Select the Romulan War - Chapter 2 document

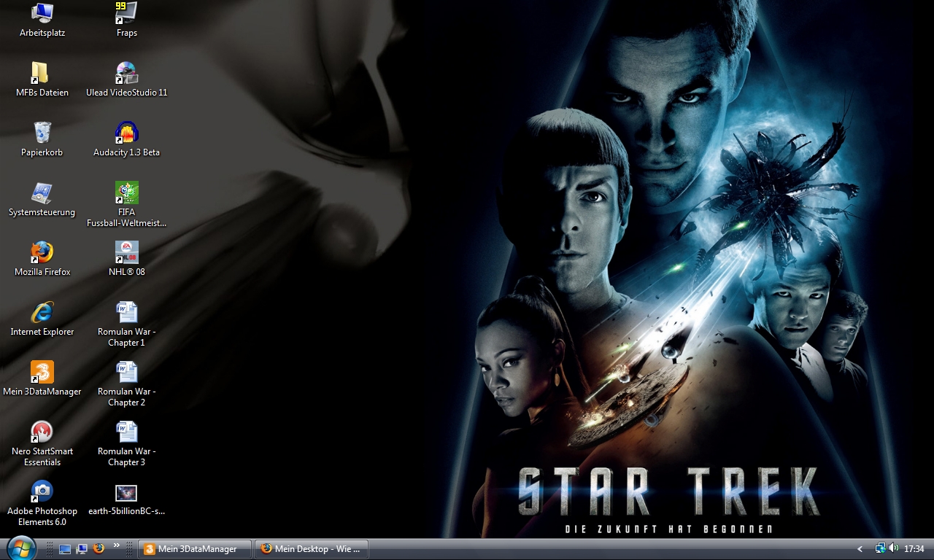click(x=126, y=372)
